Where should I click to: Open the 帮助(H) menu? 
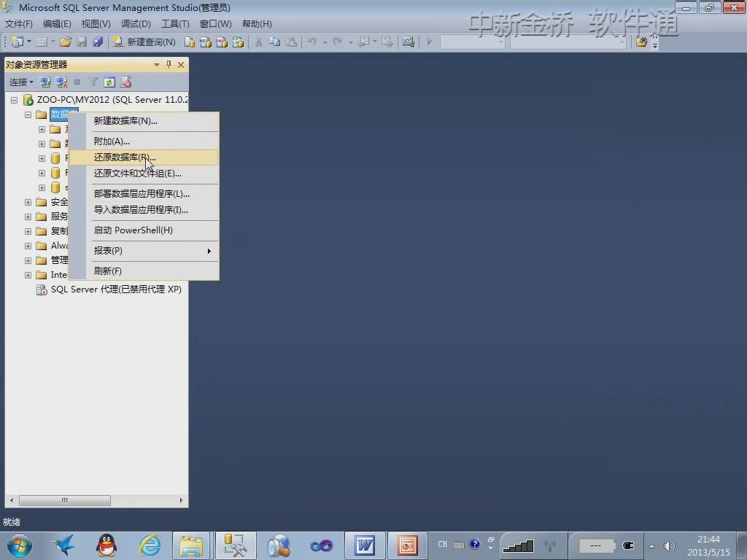click(x=257, y=24)
